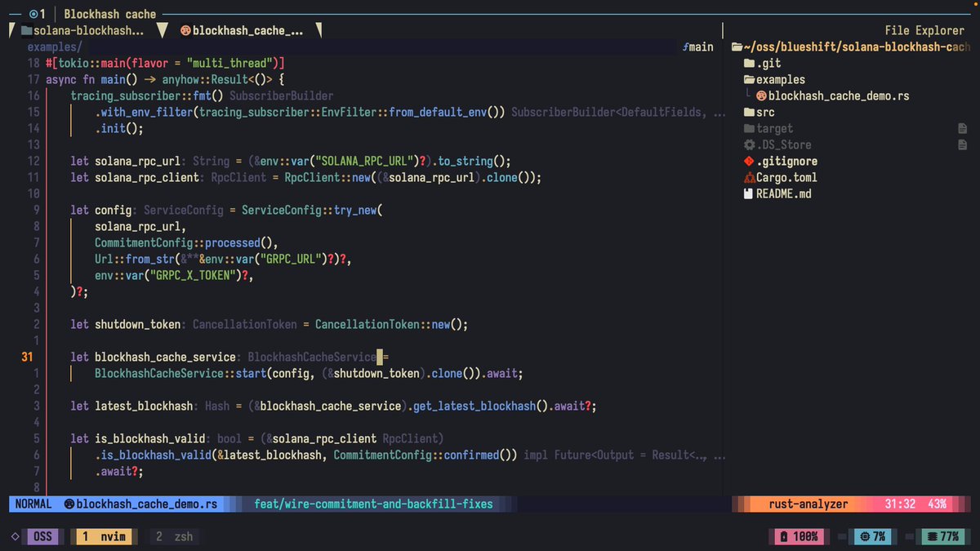Click the circled-dot icon before the 1 at top

point(33,14)
